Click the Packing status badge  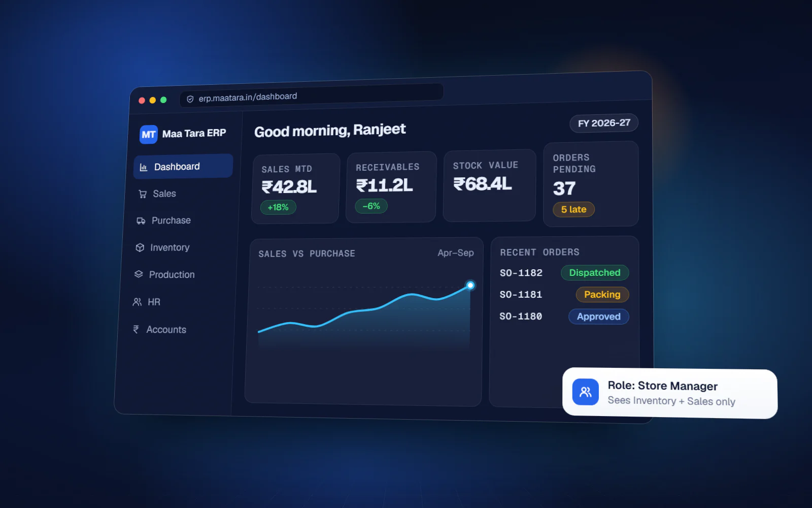pos(602,295)
